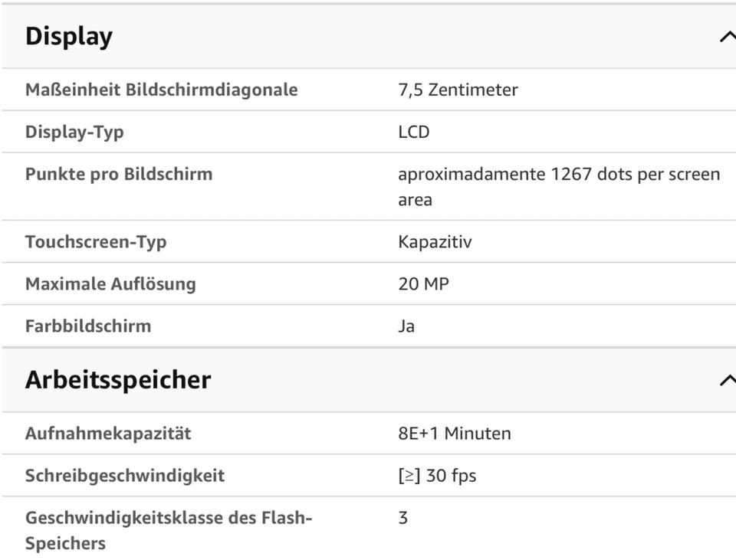Click the 7,5 Zentimeter value
Screen dimensions: 736x560
click(x=458, y=90)
